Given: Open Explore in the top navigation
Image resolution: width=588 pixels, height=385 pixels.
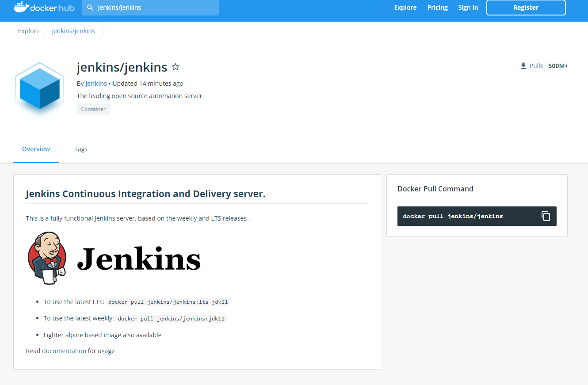Looking at the screenshot, I should click(x=405, y=8).
